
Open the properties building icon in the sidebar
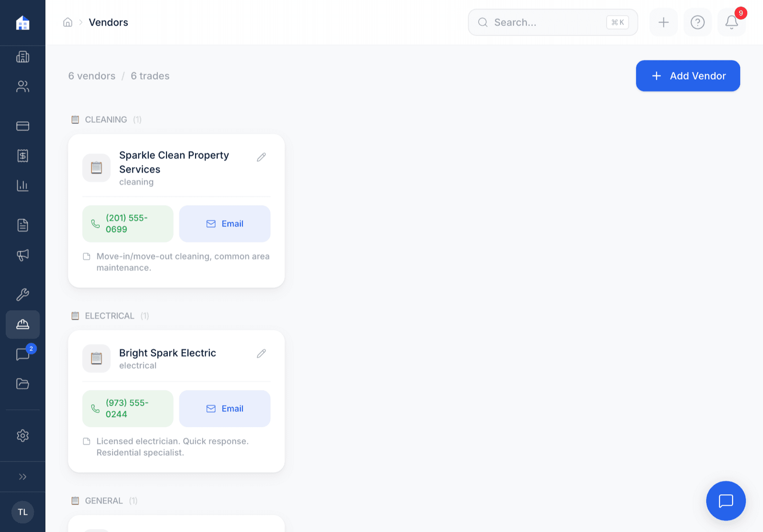point(22,57)
